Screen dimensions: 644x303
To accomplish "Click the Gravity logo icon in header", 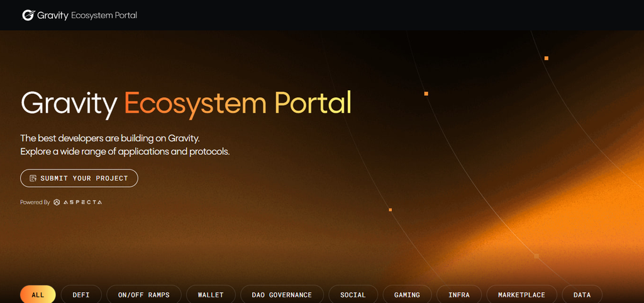I will (x=28, y=16).
